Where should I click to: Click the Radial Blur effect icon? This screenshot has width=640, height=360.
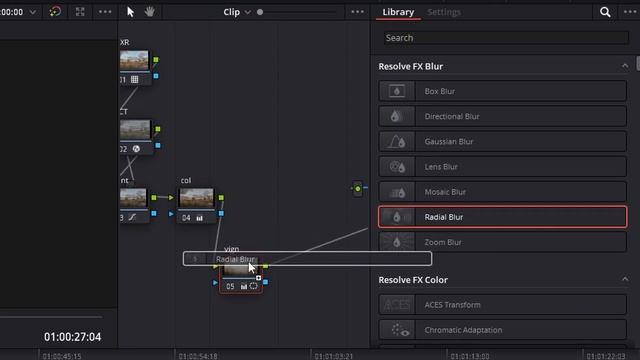(x=396, y=217)
